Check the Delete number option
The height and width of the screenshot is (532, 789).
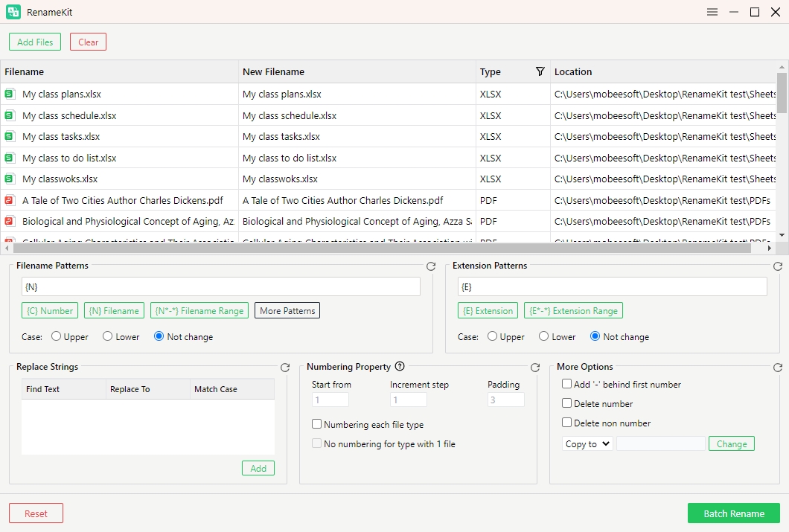pos(566,403)
